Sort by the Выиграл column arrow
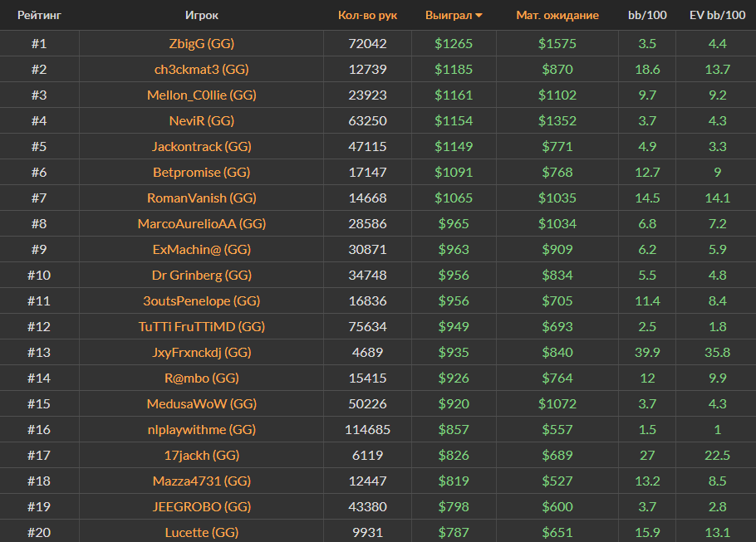Viewport: 756px width, 542px height. 479,16
